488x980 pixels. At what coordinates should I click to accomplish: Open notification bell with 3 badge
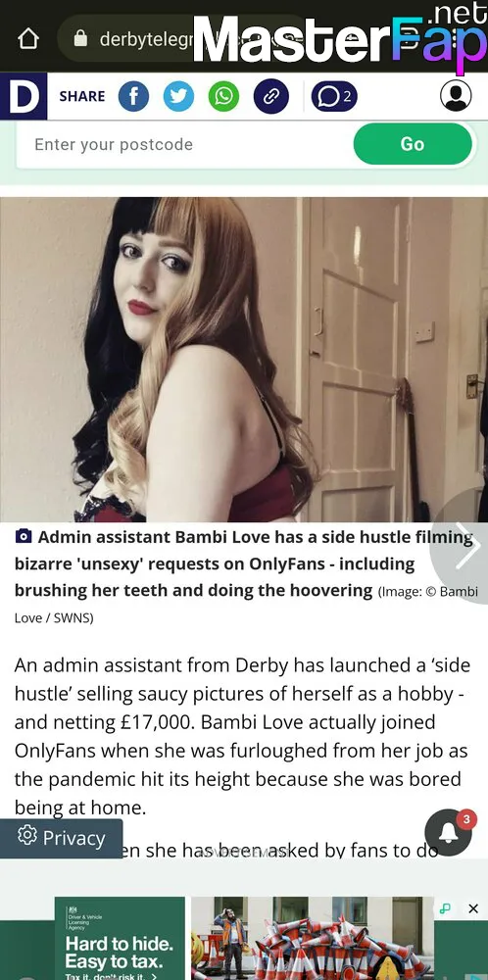pyautogui.click(x=449, y=832)
